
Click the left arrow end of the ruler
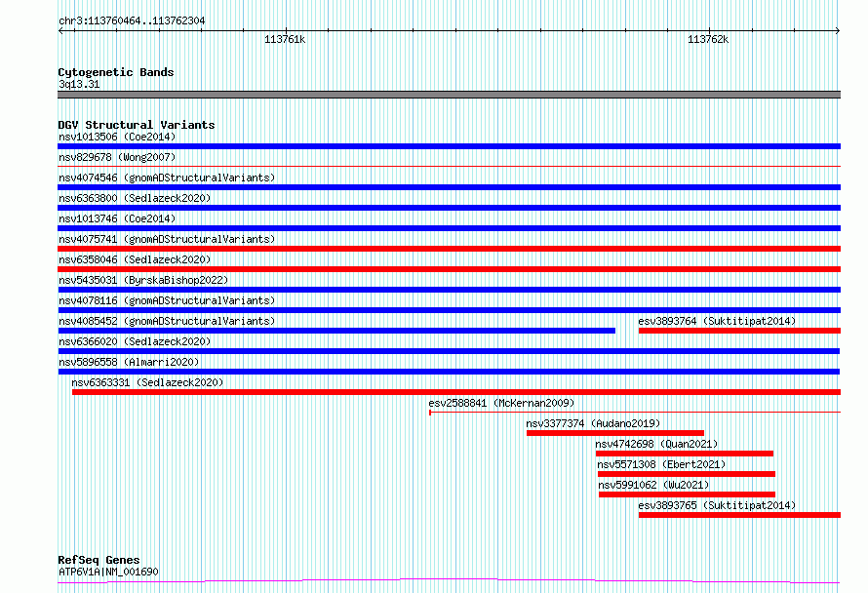pos(60,31)
